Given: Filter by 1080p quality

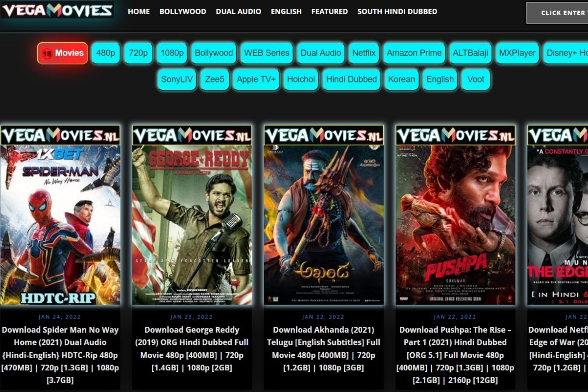Looking at the screenshot, I should coord(172,53).
